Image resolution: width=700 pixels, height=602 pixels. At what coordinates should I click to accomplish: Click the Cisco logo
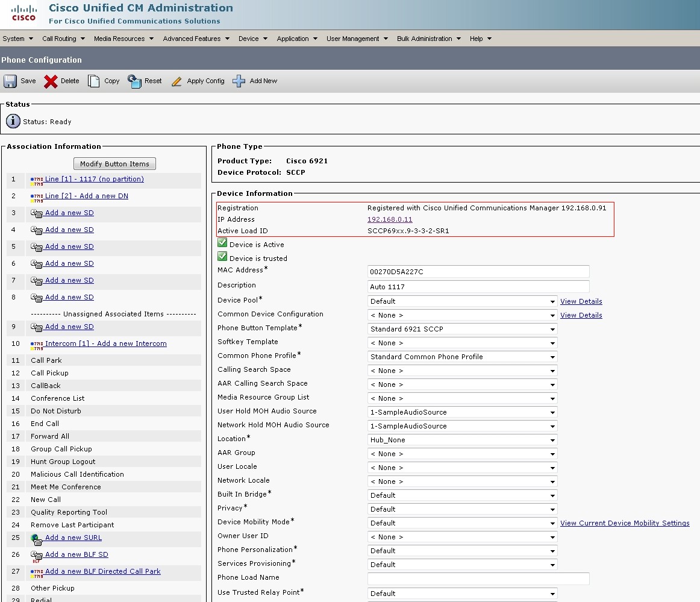tap(23, 13)
